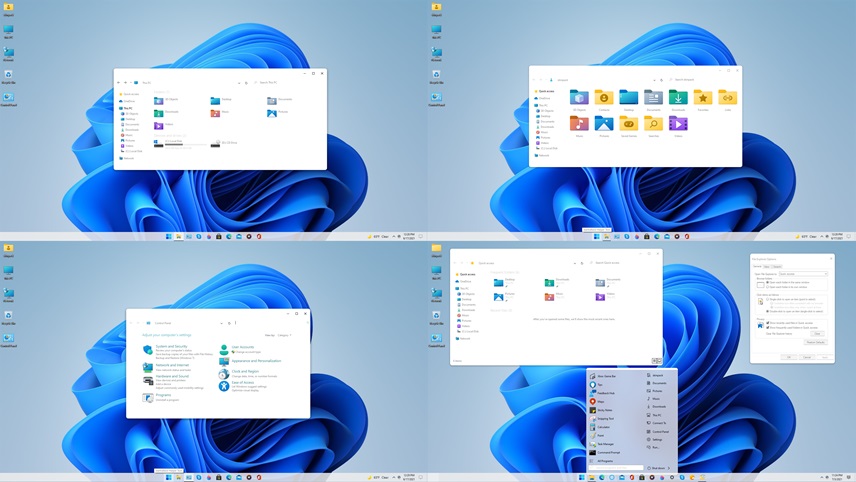The width and height of the screenshot is (856, 482).
Task: Launch Xbox Game Bar from Start menu
Action: pyautogui.click(x=603, y=376)
